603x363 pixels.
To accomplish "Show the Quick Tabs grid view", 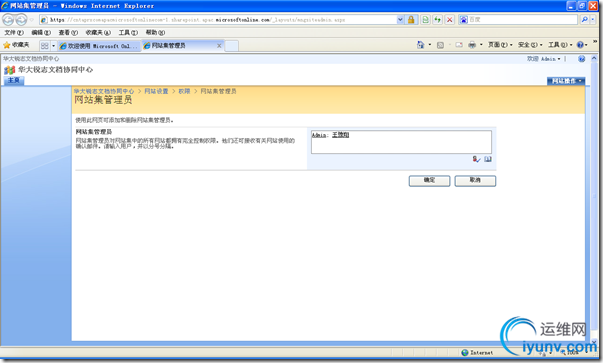I will coord(45,46).
